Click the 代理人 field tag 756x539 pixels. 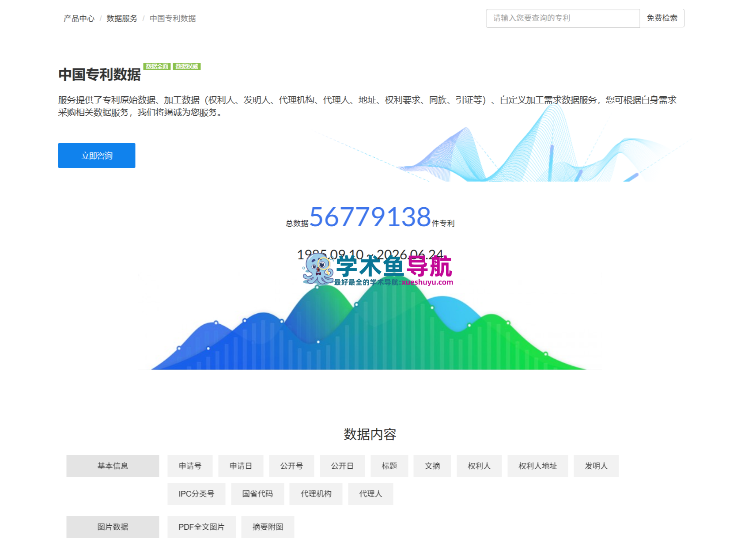pyautogui.click(x=370, y=493)
